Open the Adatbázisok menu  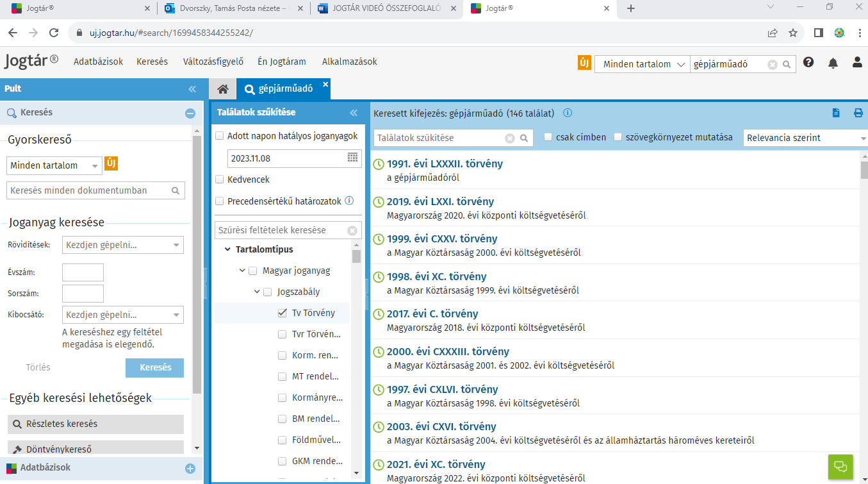[98, 62]
